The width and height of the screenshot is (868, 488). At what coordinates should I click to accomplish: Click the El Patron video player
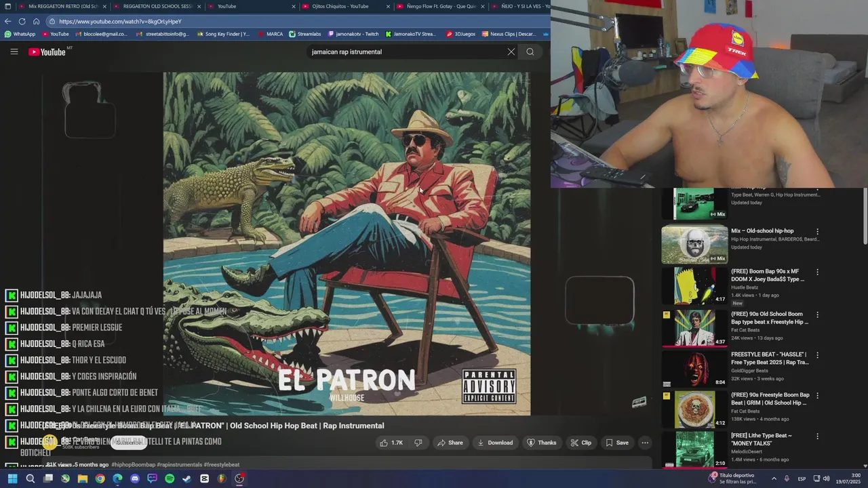pos(347,243)
